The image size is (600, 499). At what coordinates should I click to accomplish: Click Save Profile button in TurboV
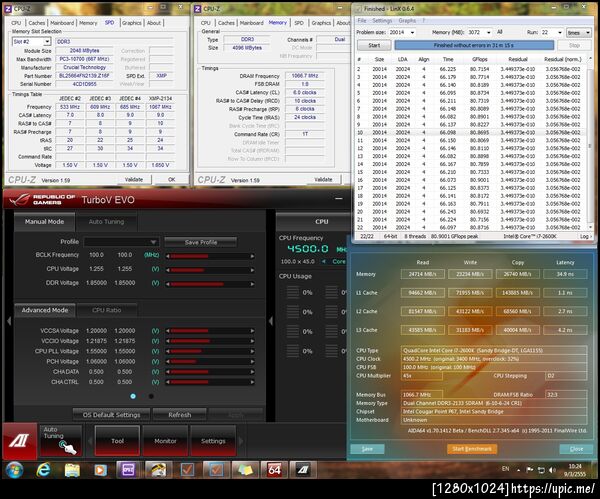[201, 242]
